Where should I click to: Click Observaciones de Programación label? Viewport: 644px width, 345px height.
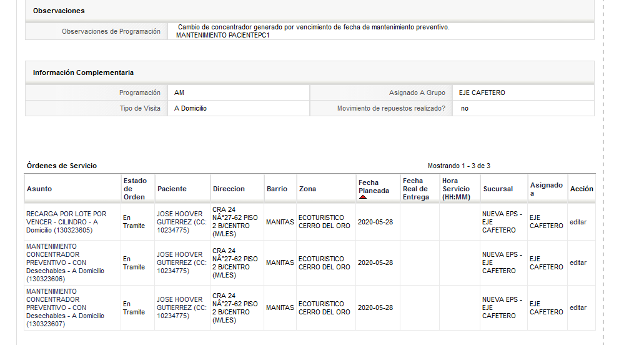coord(111,31)
